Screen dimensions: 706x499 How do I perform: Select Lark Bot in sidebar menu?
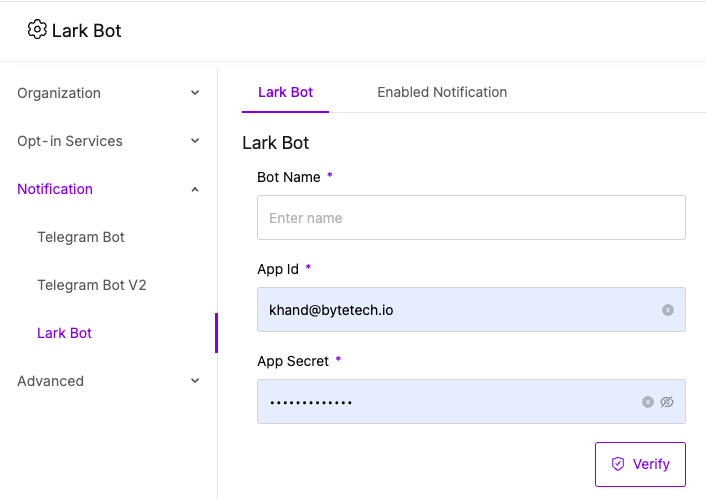[64, 333]
